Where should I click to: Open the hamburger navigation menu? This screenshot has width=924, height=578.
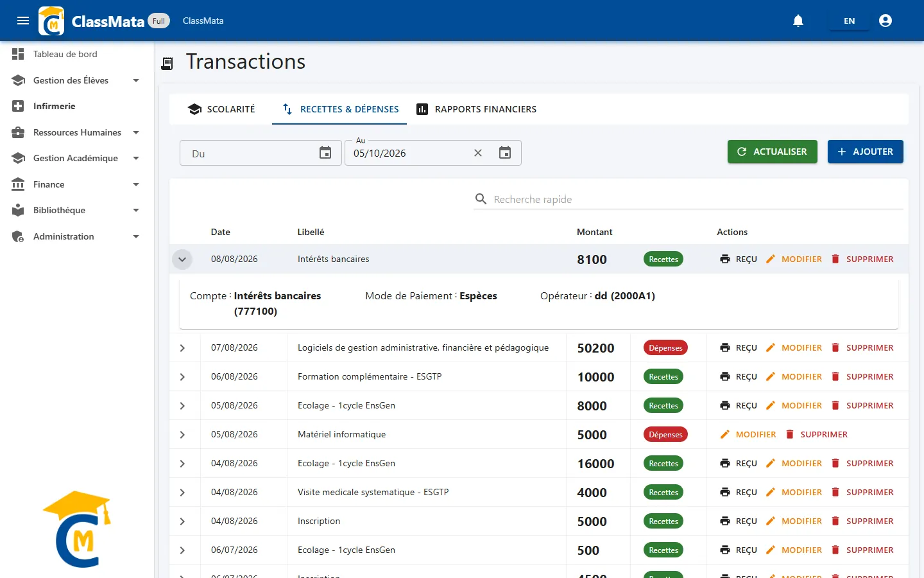click(23, 21)
